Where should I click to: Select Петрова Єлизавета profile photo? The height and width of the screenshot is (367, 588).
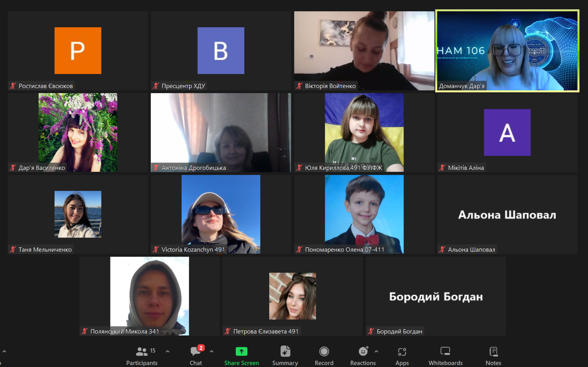click(293, 296)
